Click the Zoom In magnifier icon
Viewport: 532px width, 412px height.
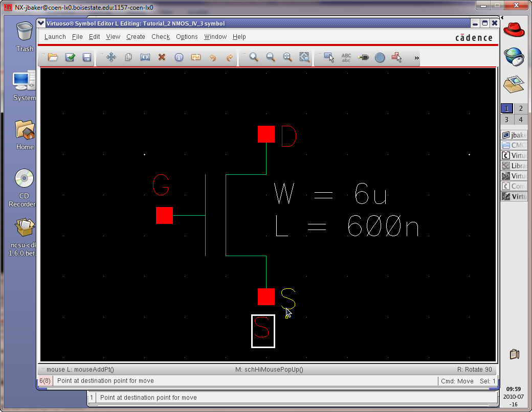point(254,57)
